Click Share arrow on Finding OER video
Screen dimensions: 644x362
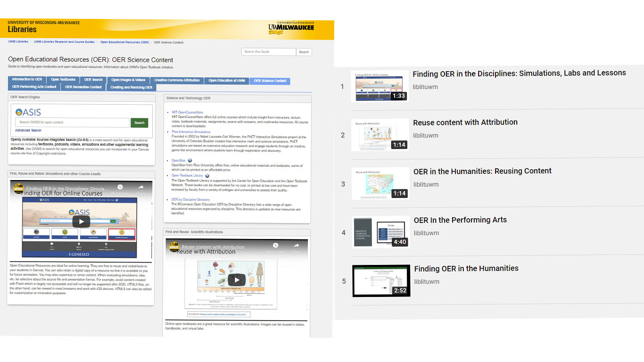coord(140,188)
